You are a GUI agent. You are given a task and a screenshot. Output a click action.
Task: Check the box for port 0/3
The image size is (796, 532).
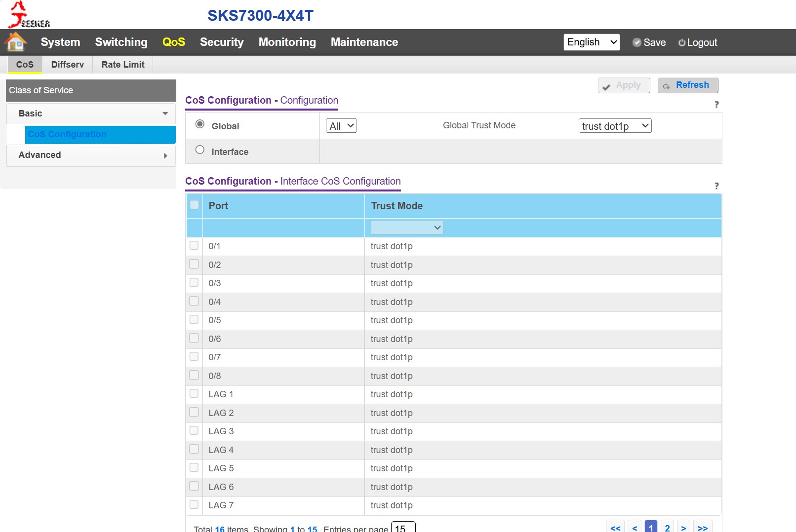pyautogui.click(x=194, y=283)
